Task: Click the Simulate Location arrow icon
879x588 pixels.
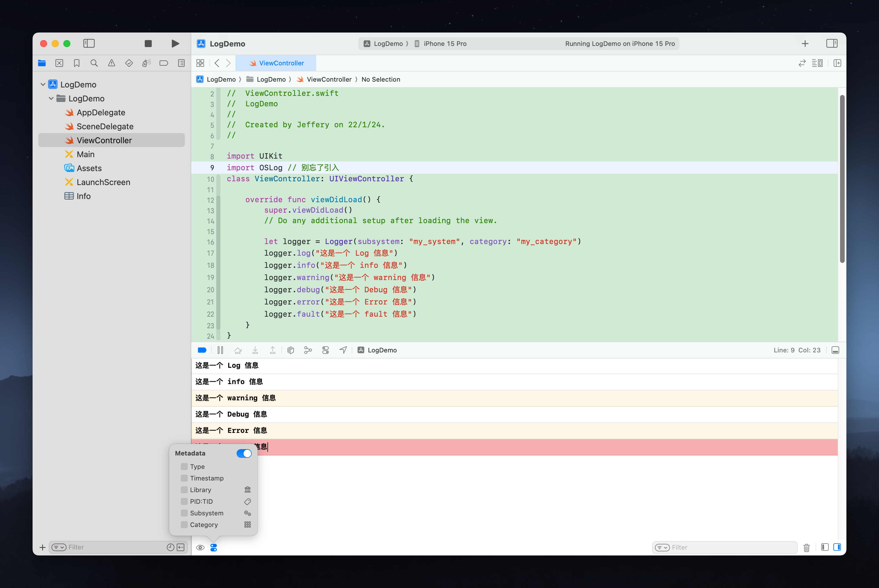Action: coord(343,350)
